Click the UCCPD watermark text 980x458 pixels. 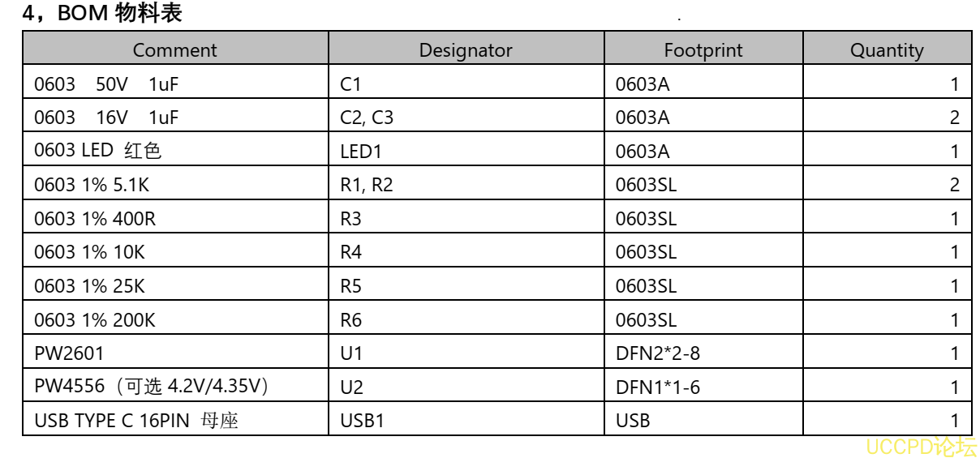pyautogui.click(x=922, y=447)
